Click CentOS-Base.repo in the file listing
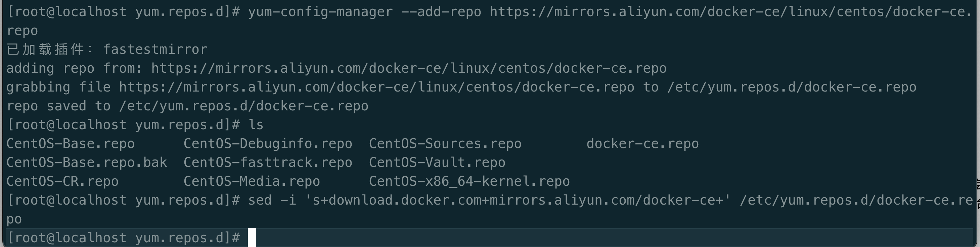This screenshot has height=247, width=980. coord(71,144)
